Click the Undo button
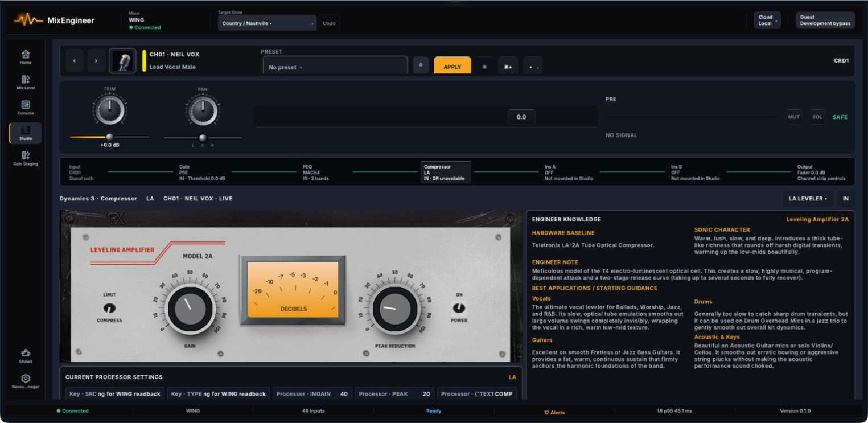The width and height of the screenshot is (868, 423). [x=329, y=23]
